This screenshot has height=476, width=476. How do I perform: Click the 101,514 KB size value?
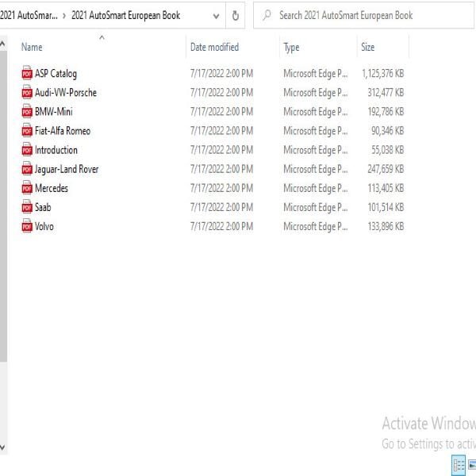(x=386, y=207)
